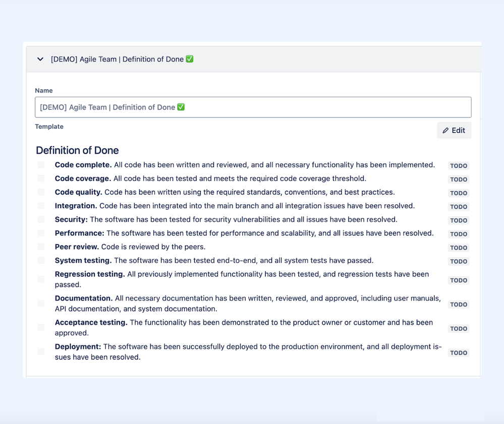Open TODO status for System testing
Screen dimensions: 504x424
click(459, 261)
